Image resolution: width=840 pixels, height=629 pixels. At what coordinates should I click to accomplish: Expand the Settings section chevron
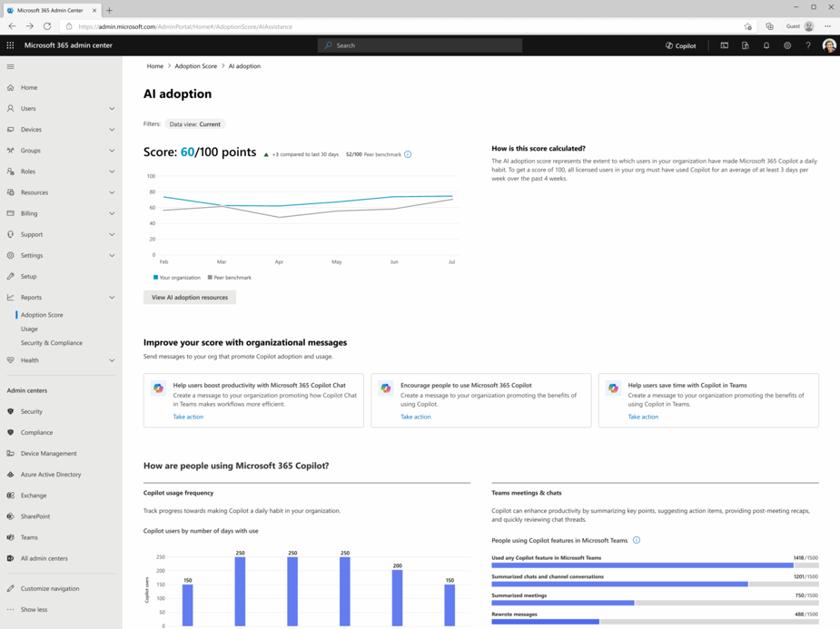tap(112, 255)
